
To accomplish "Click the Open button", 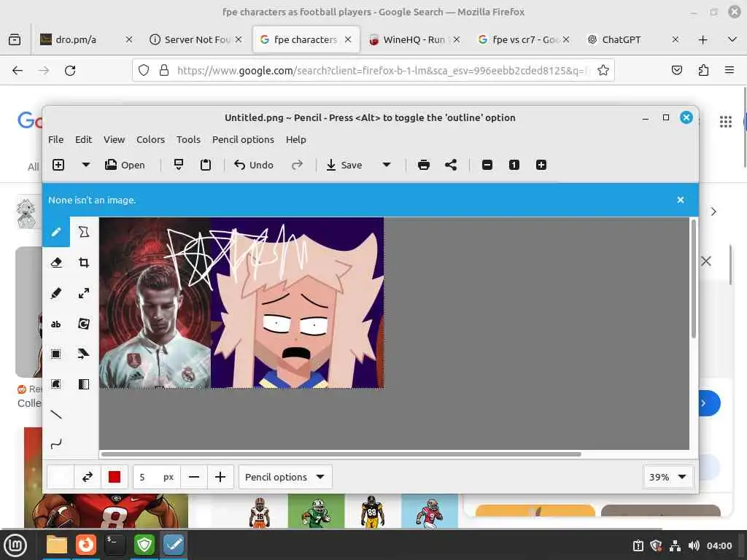I will (125, 165).
